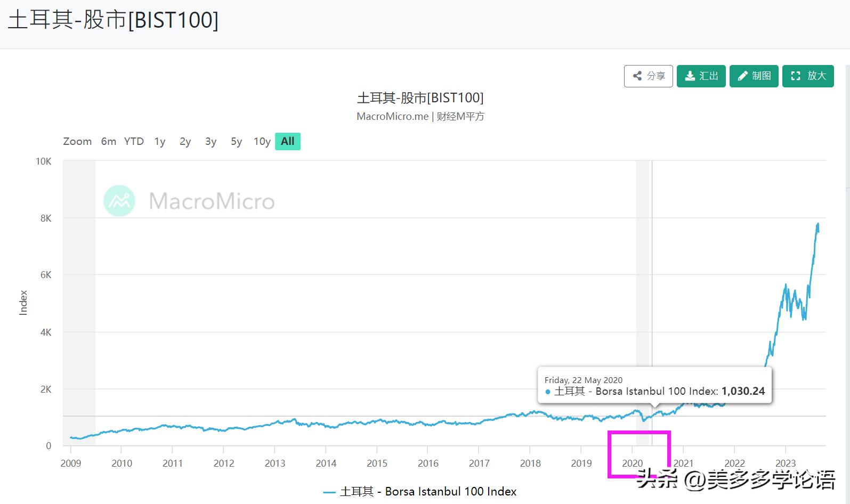Select the YTD zoom range
Image resolution: width=850 pixels, height=504 pixels.
134,142
